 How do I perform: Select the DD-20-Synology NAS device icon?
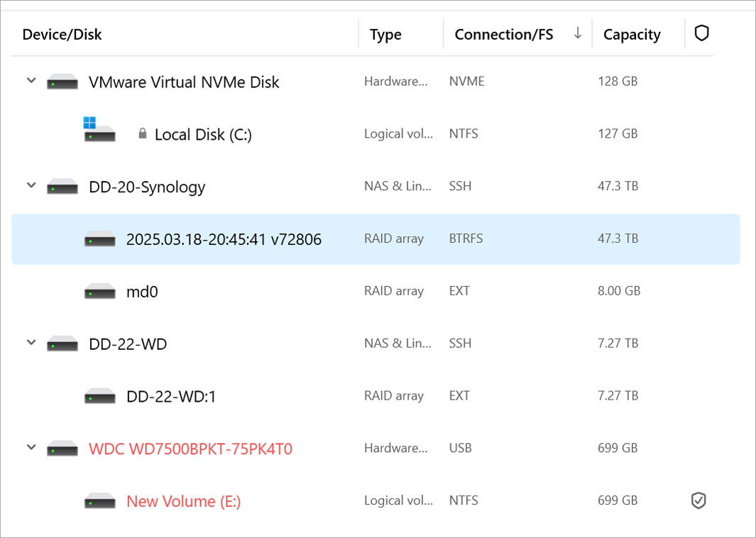(62, 186)
